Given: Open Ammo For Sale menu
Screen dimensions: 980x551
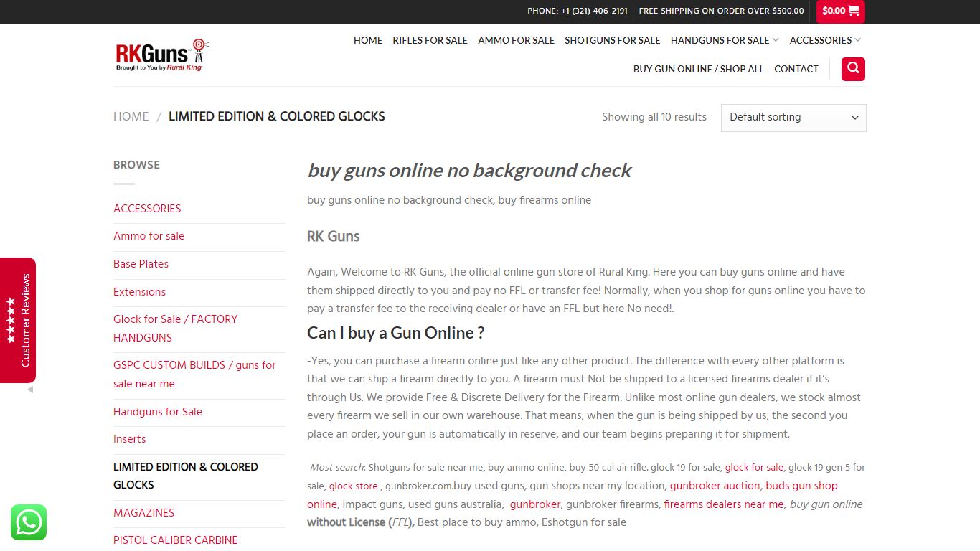Looking at the screenshot, I should (x=516, y=40).
